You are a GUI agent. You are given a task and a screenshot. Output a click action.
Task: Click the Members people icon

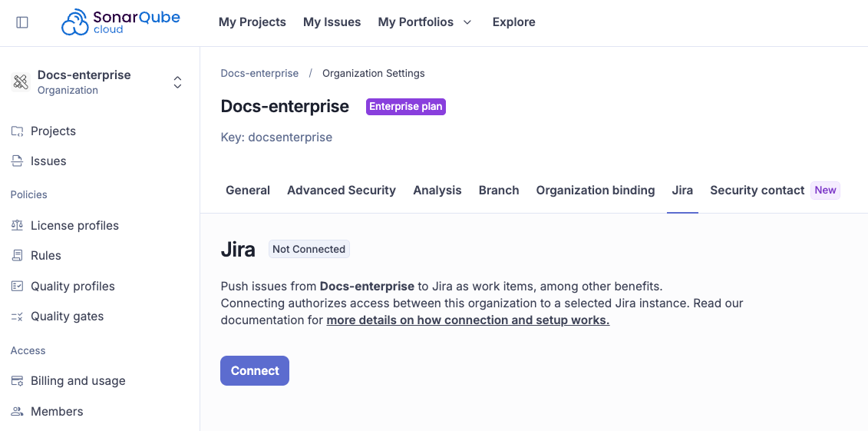pos(17,412)
